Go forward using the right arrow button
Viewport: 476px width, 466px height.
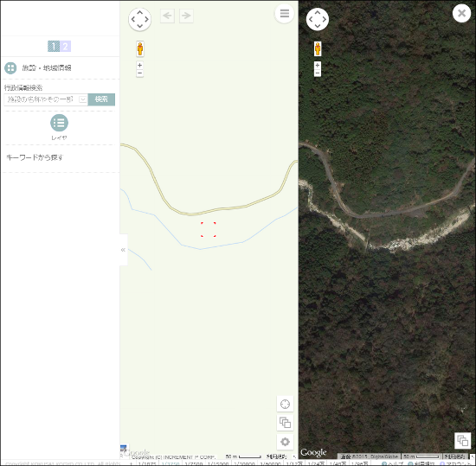click(186, 16)
